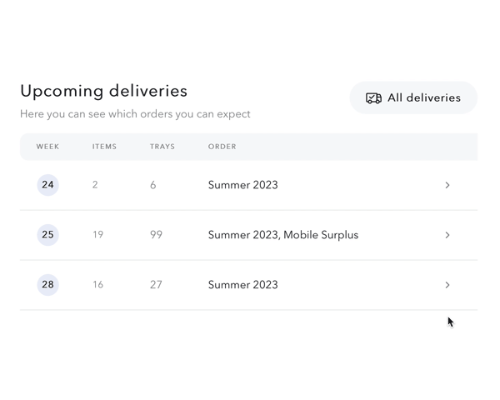Click the Upcoming deliveries heading
This screenshot has width=500, height=400.
pos(104,91)
